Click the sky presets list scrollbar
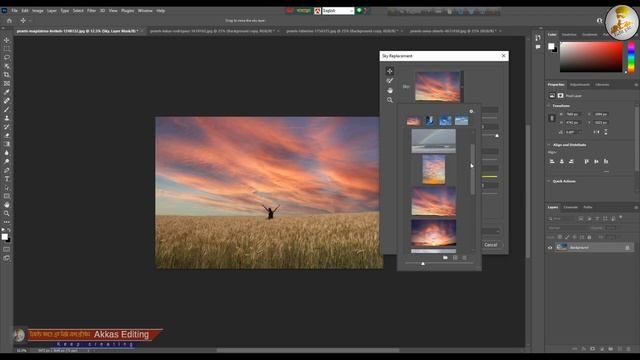This screenshot has width=640, height=360. pos(473,169)
